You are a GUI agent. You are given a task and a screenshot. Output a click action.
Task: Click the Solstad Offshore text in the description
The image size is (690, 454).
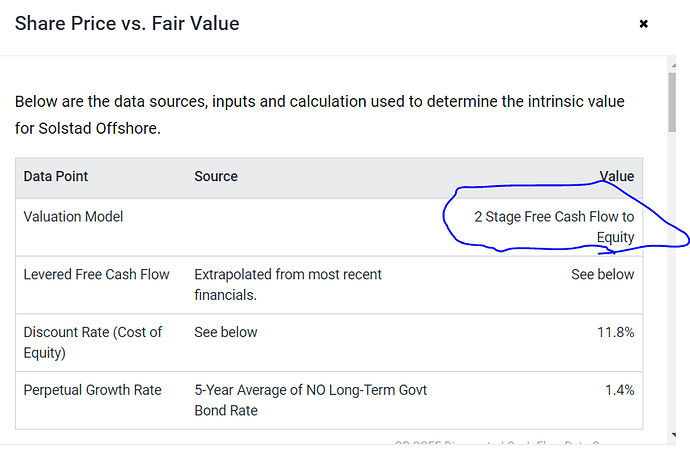coord(98,128)
